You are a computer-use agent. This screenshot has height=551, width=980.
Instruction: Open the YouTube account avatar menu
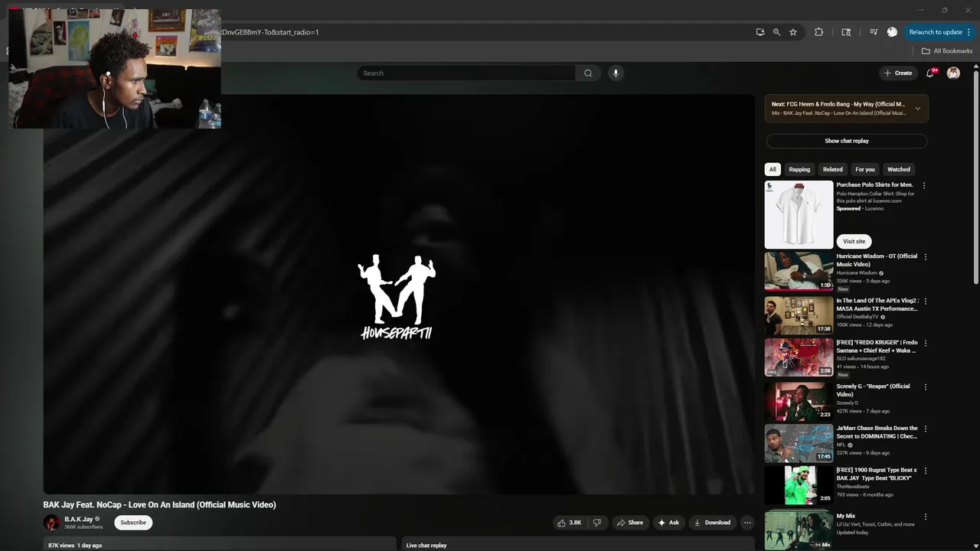(x=953, y=73)
